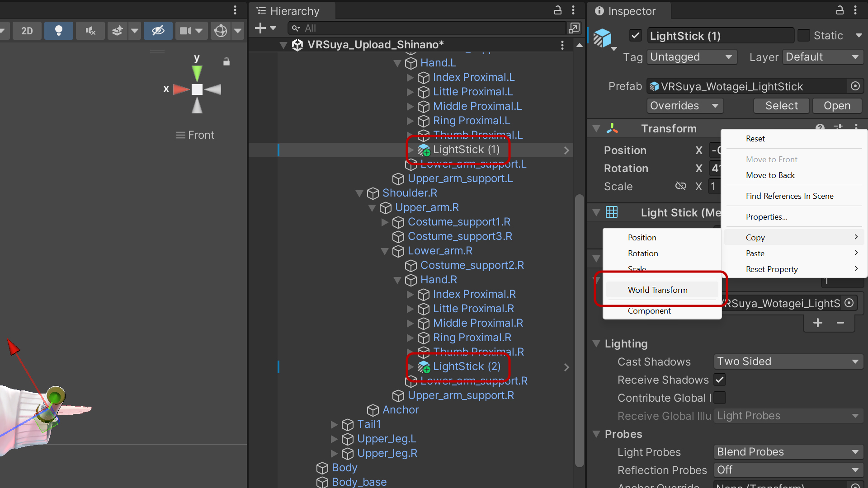The width and height of the screenshot is (868, 488).
Task: Select Little Proximal.L in hierarchy
Action: [473, 92]
